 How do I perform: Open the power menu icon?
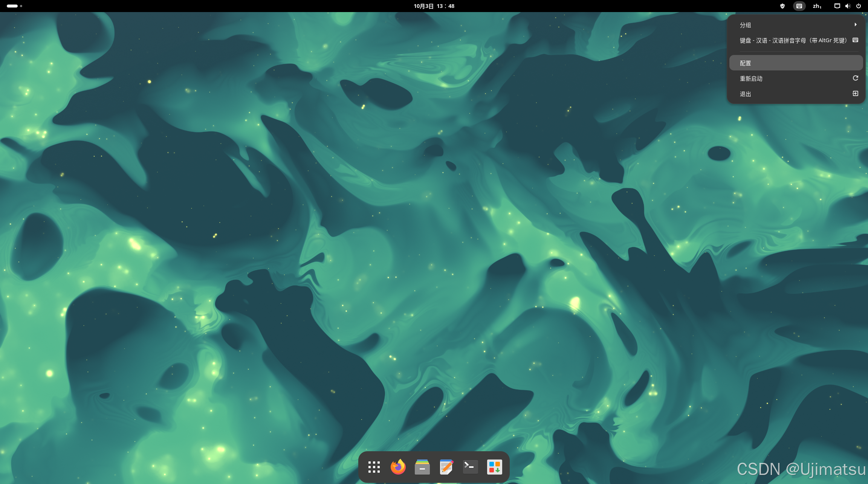pos(859,6)
